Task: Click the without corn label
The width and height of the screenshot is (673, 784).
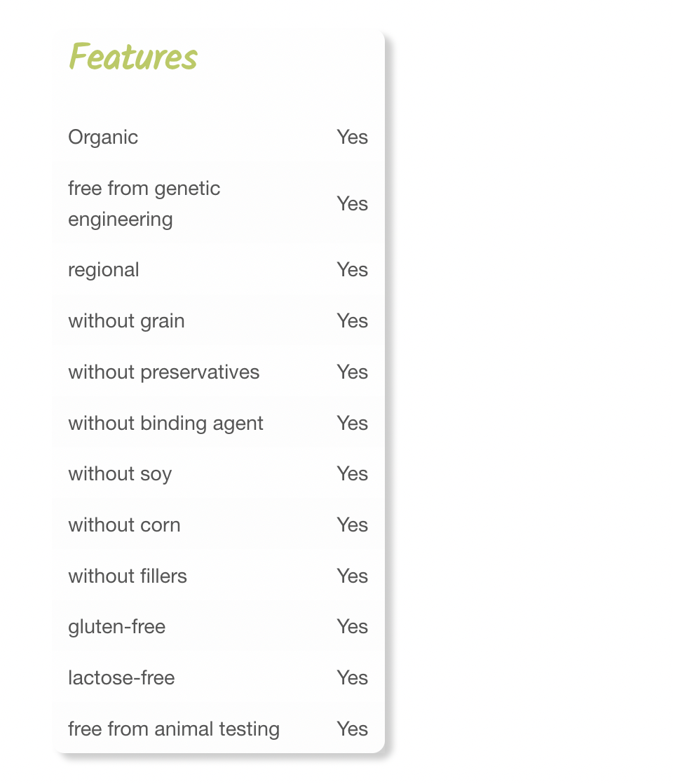Action: pyautogui.click(x=124, y=525)
